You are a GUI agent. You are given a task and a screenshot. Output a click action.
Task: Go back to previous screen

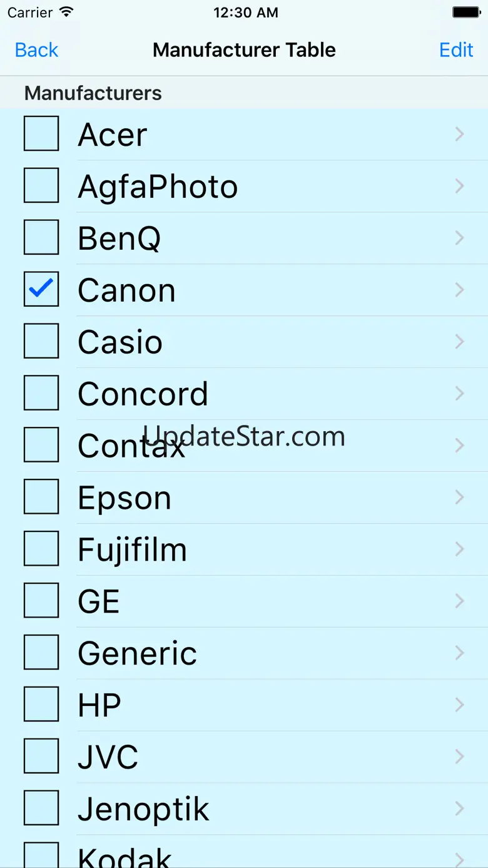pos(36,50)
